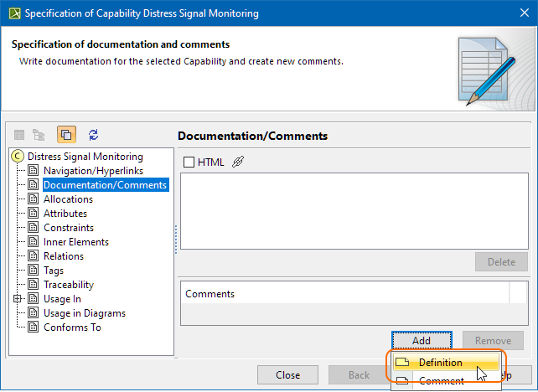Click the folder icon next to Definition
538x392 pixels.
click(402, 363)
